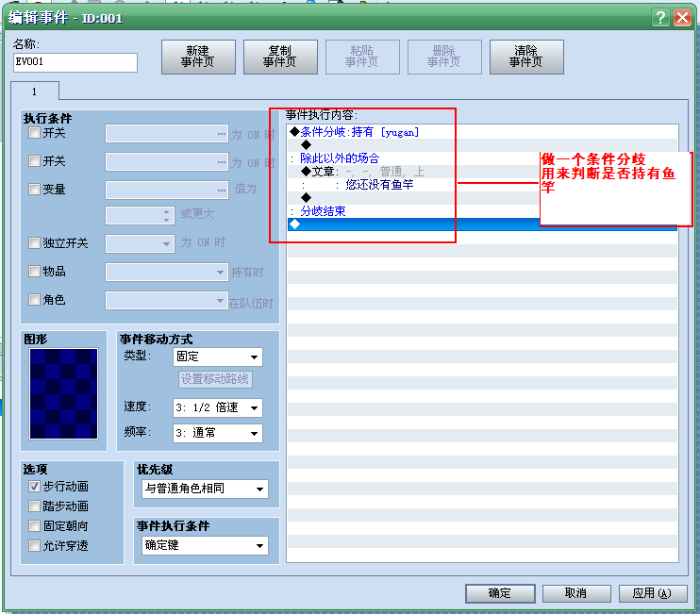
Task: Enable the 独立开关 condition checkbox
Action: point(34,242)
